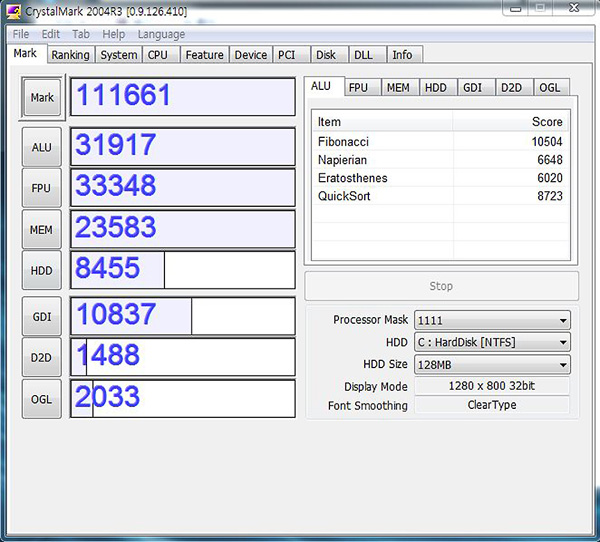Screen dimensions: 600x542
Task: Expand the HDD Size dropdown
Action: point(492,364)
